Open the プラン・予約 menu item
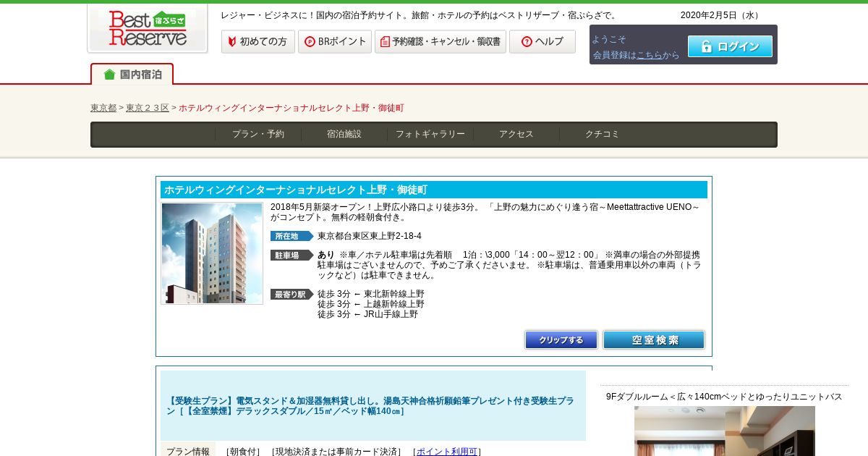Image resolution: width=868 pixels, height=456 pixels. click(x=258, y=134)
